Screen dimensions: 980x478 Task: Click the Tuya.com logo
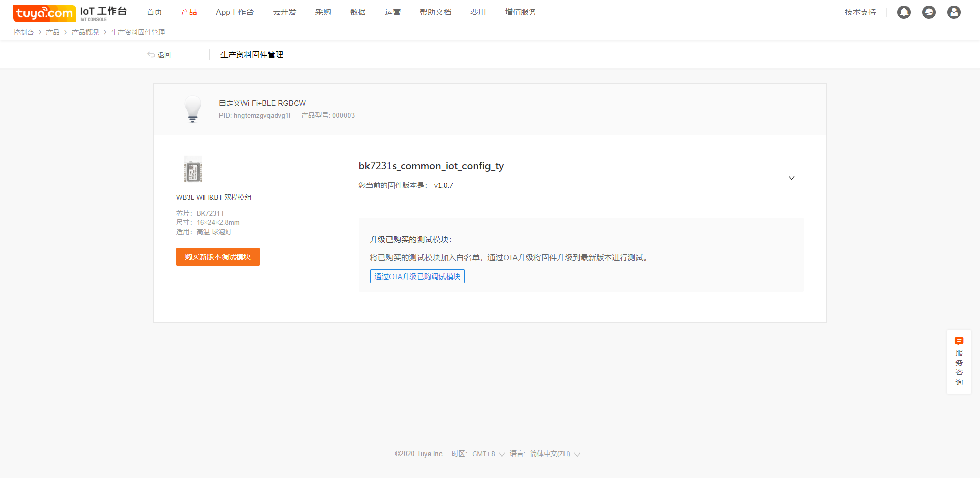coord(44,13)
